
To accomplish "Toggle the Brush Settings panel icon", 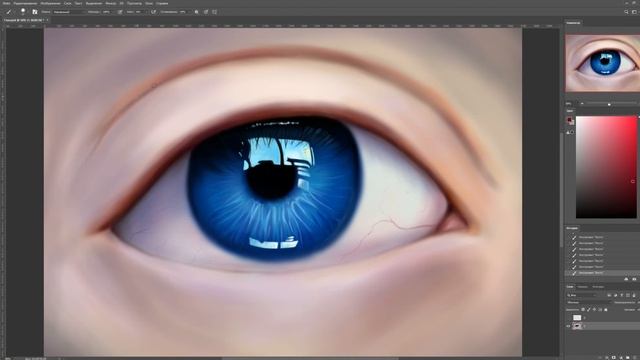I will click(35, 12).
